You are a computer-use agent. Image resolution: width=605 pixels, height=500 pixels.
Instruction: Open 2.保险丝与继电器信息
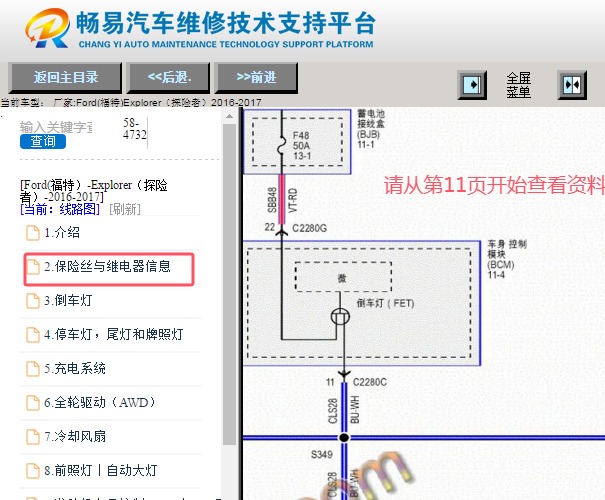[x=107, y=267]
